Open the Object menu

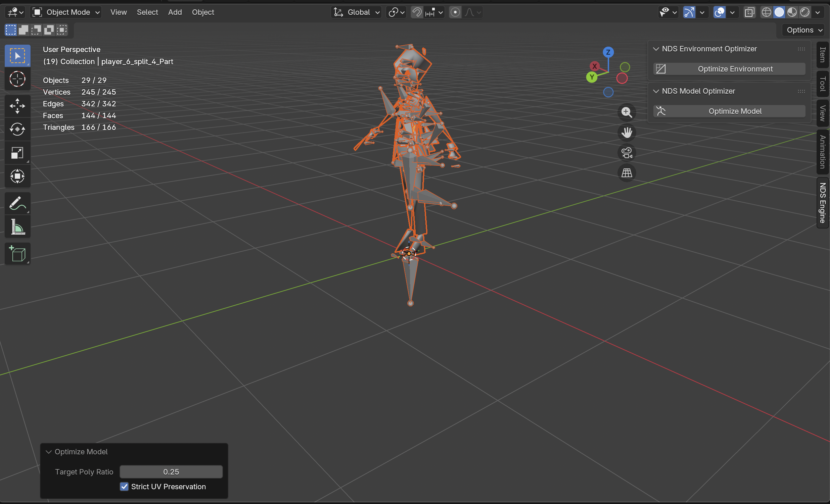tap(203, 12)
